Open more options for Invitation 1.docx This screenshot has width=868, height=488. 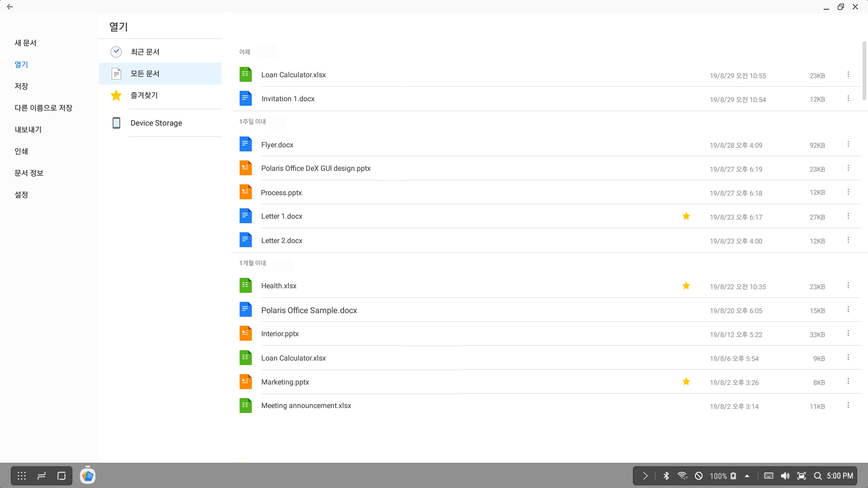(848, 99)
